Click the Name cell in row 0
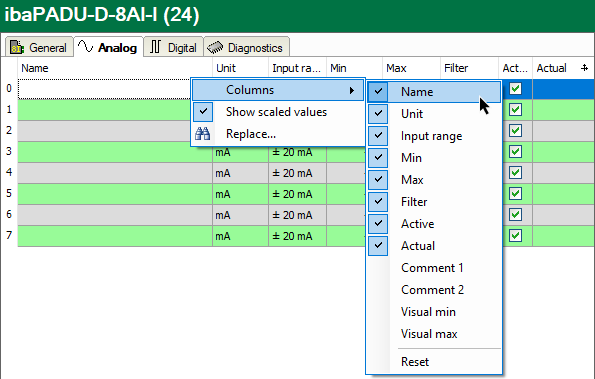 pyautogui.click(x=104, y=89)
